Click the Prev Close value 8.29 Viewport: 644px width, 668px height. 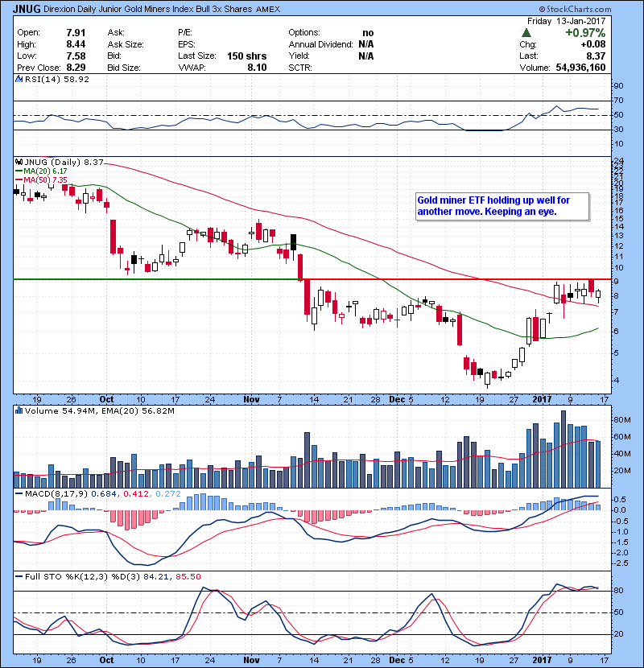click(76, 68)
